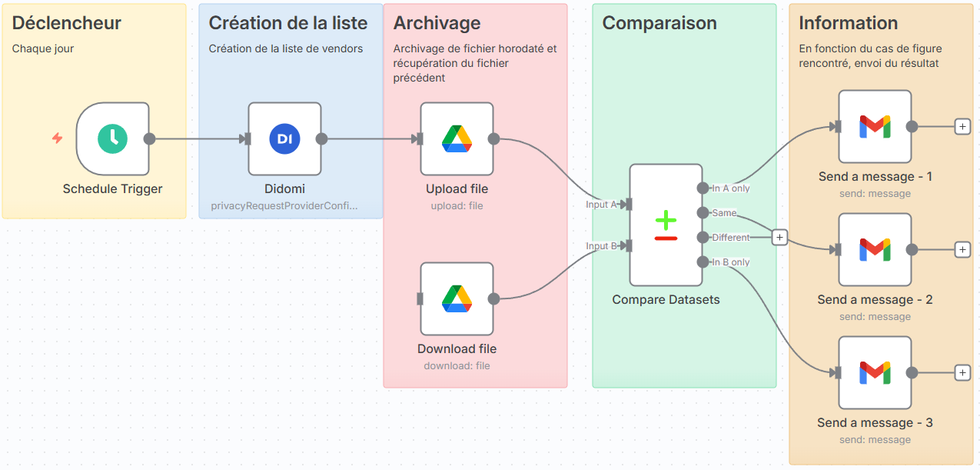
Task: Click the 'upload: file' subtitle
Action: click(x=457, y=205)
